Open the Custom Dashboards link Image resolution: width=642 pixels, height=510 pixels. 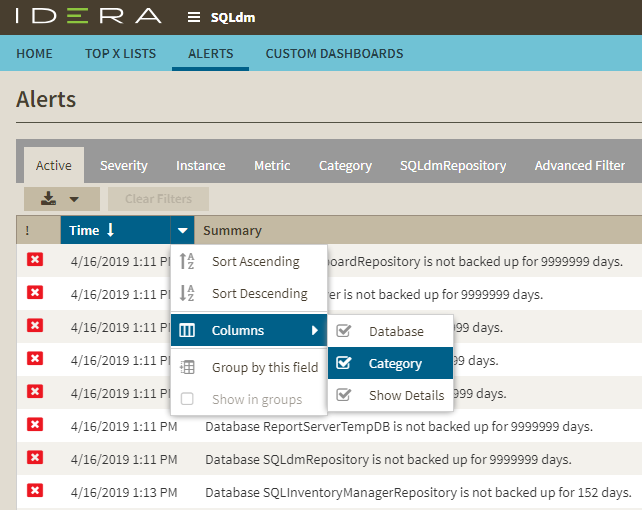pyautogui.click(x=334, y=54)
